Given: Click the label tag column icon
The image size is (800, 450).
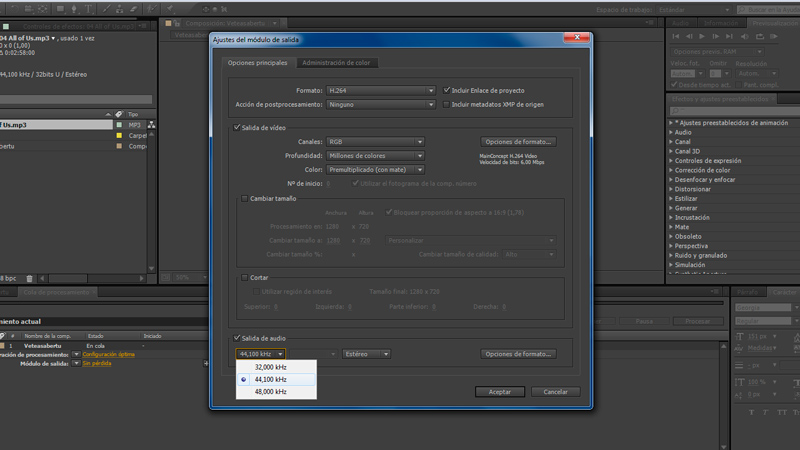Looking at the screenshot, I should 119,114.
